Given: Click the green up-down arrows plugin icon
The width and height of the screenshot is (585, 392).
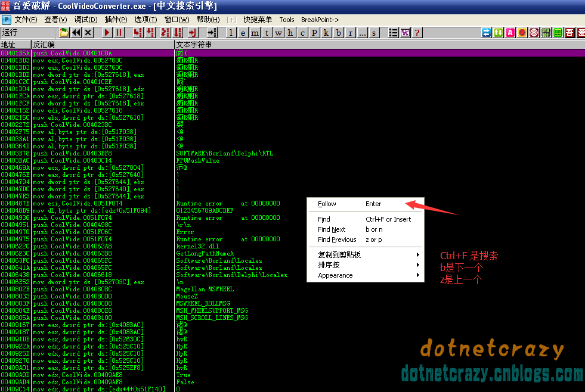Looking at the screenshot, I should pyautogui.click(x=499, y=33).
